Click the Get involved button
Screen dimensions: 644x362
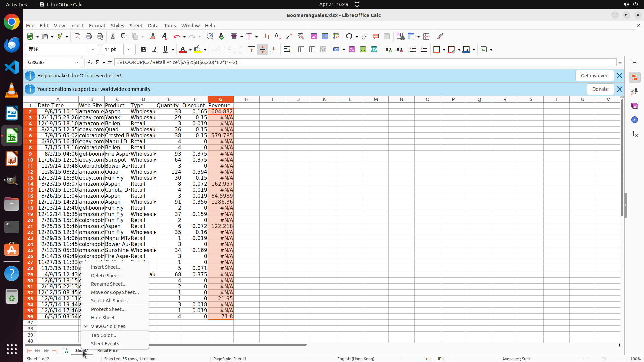click(594, 76)
